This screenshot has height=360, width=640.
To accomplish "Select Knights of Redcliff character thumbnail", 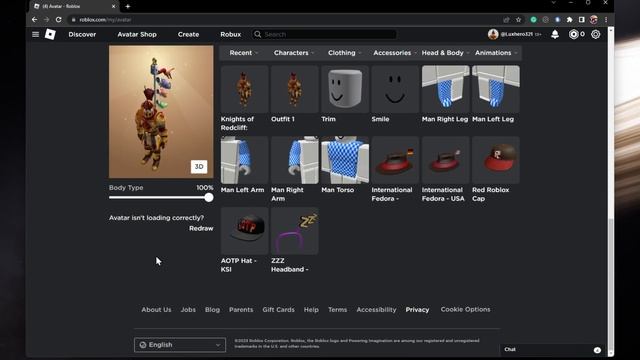I will click(244, 89).
